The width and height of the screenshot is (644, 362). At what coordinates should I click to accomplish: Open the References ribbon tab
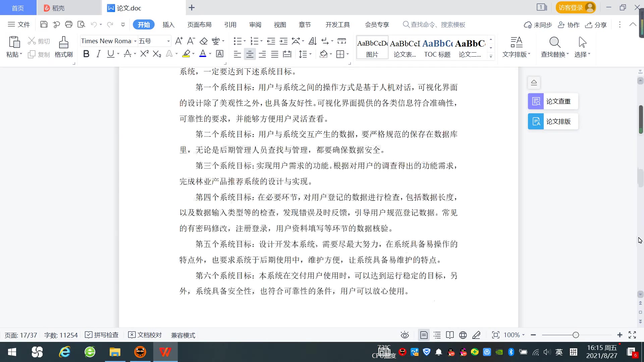(x=230, y=24)
